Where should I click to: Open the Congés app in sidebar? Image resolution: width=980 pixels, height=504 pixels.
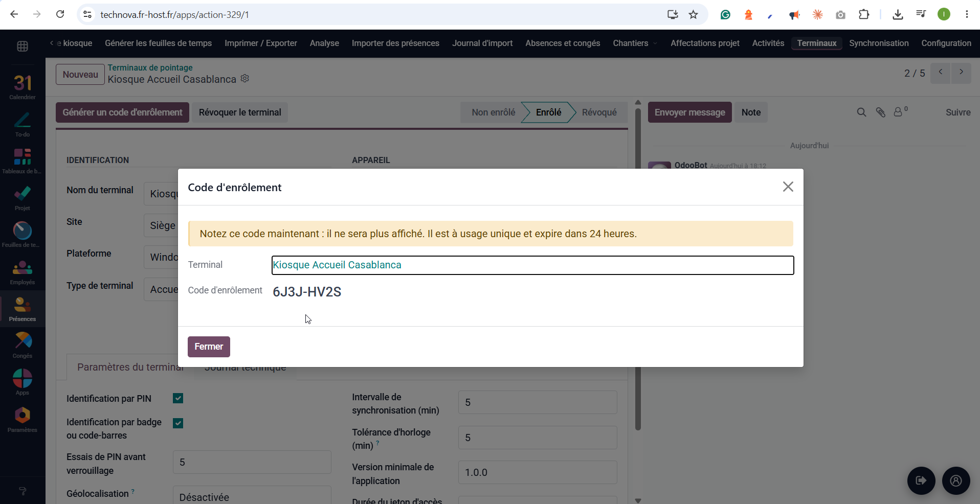pyautogui.click(x=23, y=346)
